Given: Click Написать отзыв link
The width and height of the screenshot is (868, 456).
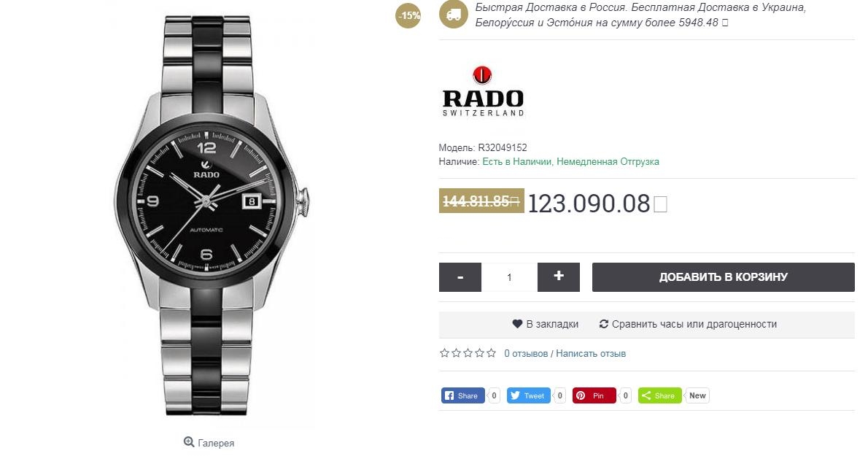Looking at the screenshot, I should 591,353.
